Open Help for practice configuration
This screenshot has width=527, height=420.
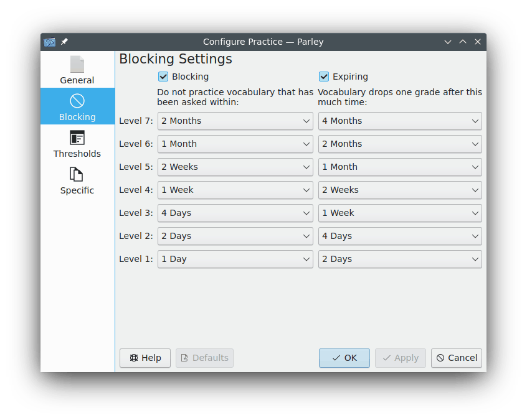coord(145,358)
